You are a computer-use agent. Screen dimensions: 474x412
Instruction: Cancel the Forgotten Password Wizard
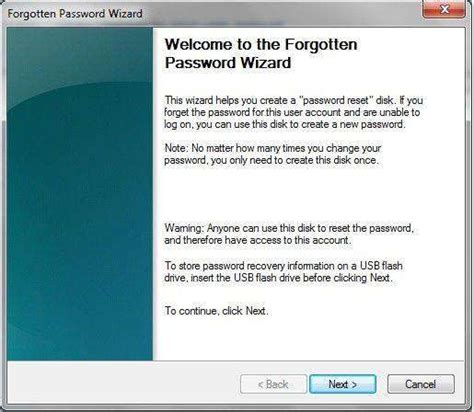421,384
